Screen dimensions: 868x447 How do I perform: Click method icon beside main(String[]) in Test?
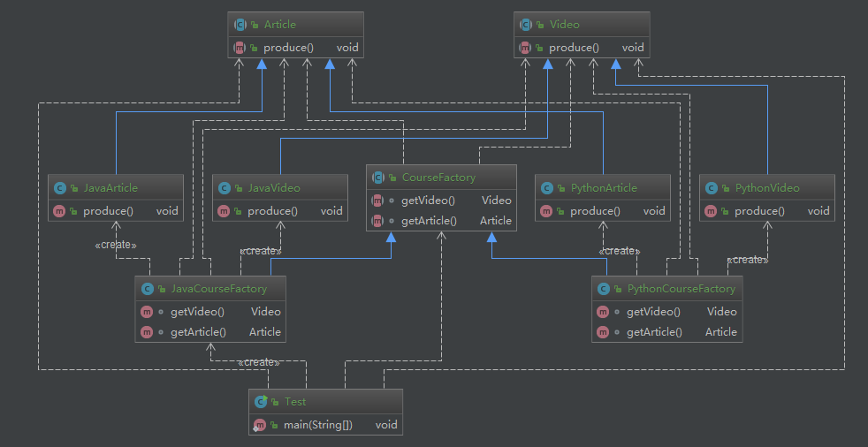click(x=261, y=425)
